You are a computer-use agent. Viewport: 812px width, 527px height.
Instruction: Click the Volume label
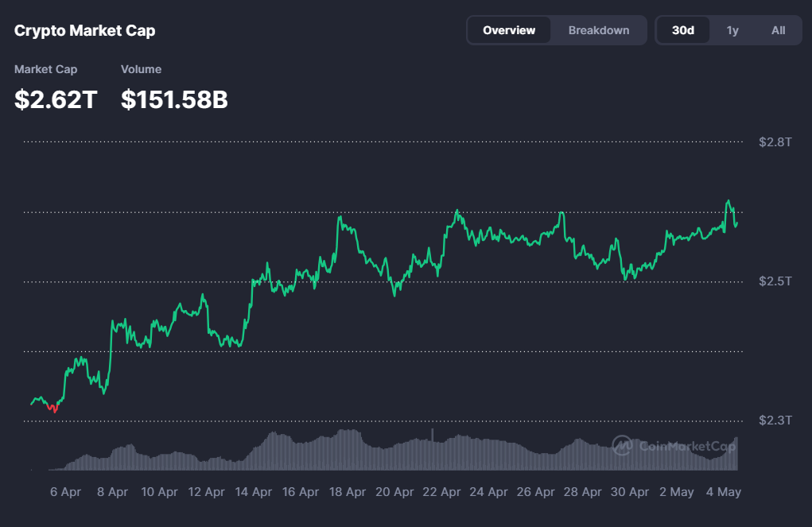click(141, 69)
